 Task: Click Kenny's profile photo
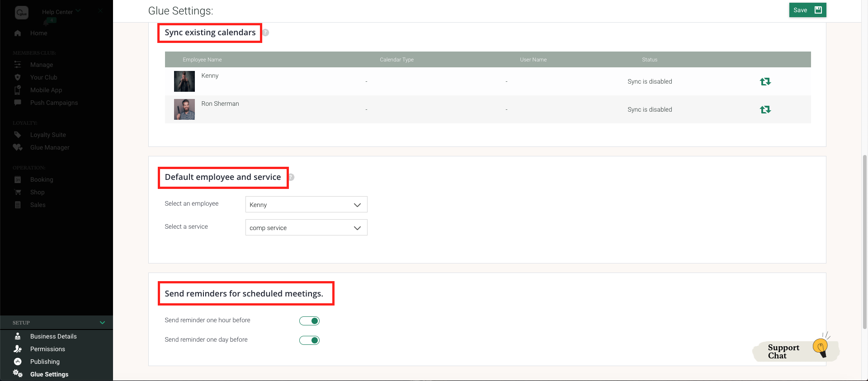point(184,81)
